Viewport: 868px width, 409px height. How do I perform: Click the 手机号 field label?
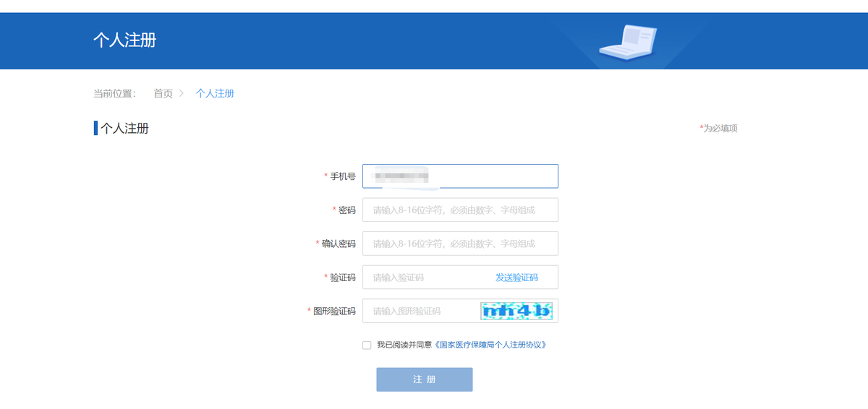[x=343, y=176]
